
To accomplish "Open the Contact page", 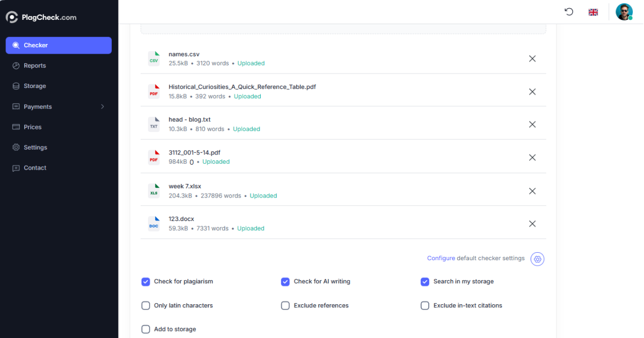I will [35, 168].
